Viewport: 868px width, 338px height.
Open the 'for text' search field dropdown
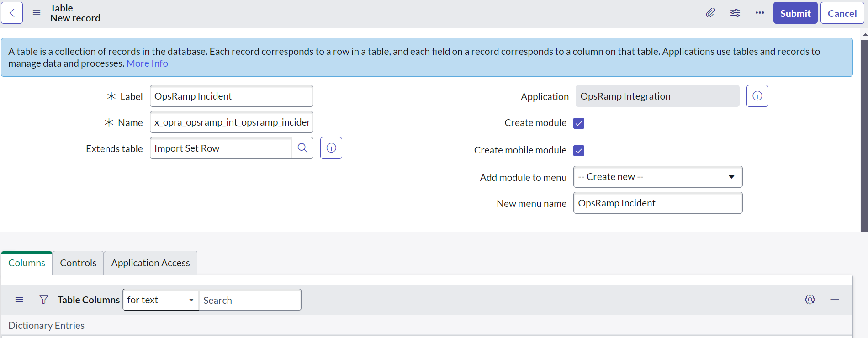[x=161, y=300]
